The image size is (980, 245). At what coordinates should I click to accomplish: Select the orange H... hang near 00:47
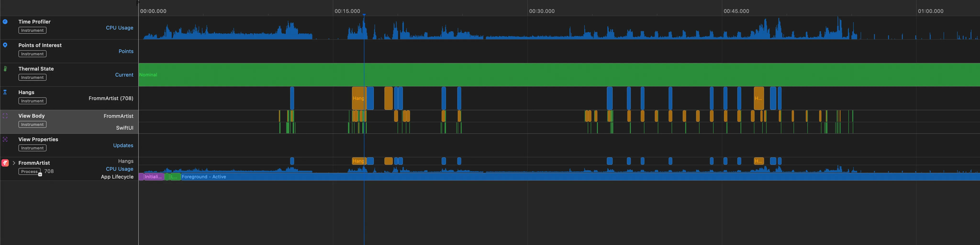pyautogui.click(x=759, y=98)
